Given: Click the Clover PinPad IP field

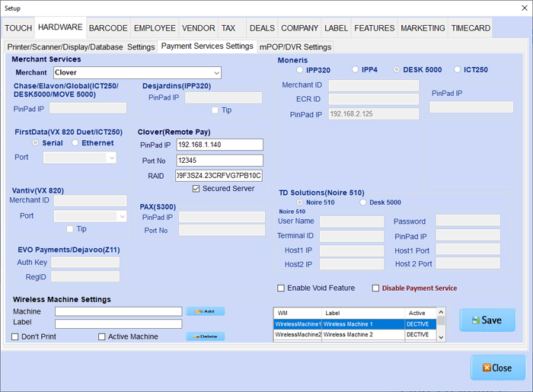Looking at the screenshot, I should (x=219, y=145).
